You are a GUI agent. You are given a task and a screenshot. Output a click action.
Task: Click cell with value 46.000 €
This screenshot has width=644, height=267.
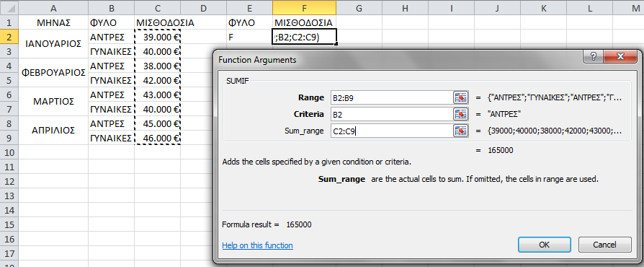(157, 138)
